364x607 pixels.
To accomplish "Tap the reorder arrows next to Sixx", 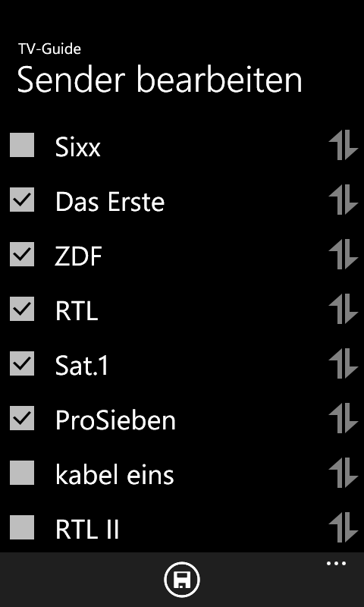I will coord(343,145).
